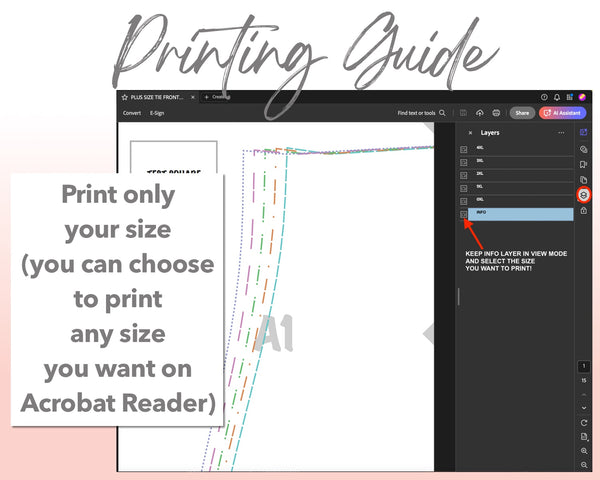
Task: Click the print icon in toolbar
Action: (497, 113)
